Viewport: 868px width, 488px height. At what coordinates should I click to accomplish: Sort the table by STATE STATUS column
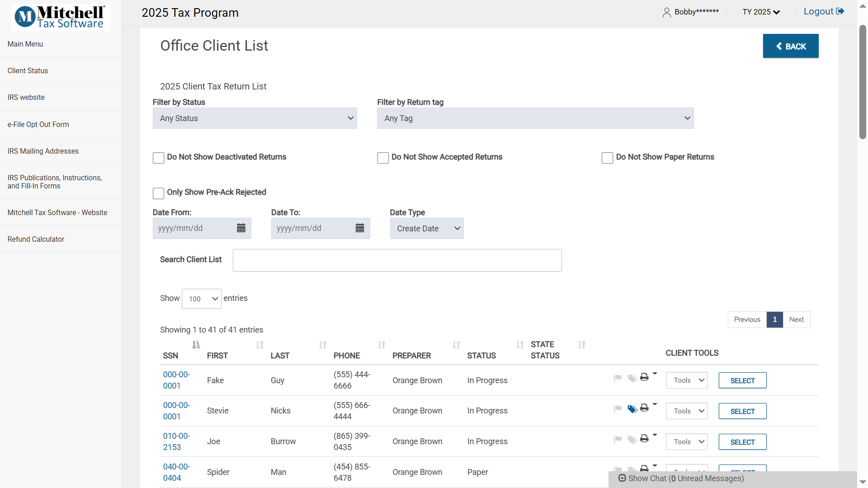pyautogui.click(x=581, y=345)
